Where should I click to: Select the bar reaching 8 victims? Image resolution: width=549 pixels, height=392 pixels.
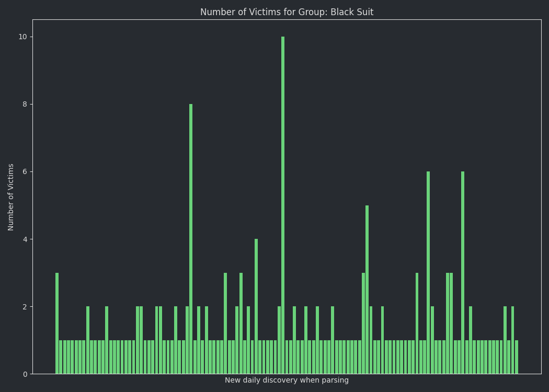click(x=191, y=239)
